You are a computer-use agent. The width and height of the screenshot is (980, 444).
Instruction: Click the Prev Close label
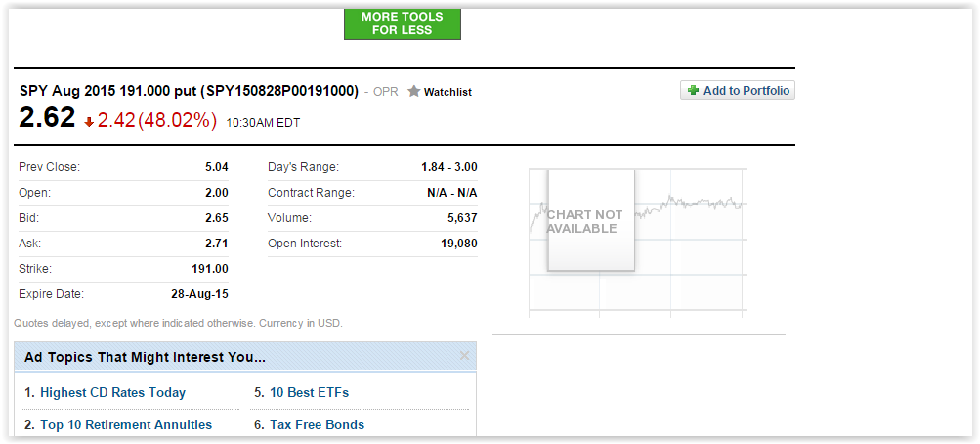coord(50,167)
